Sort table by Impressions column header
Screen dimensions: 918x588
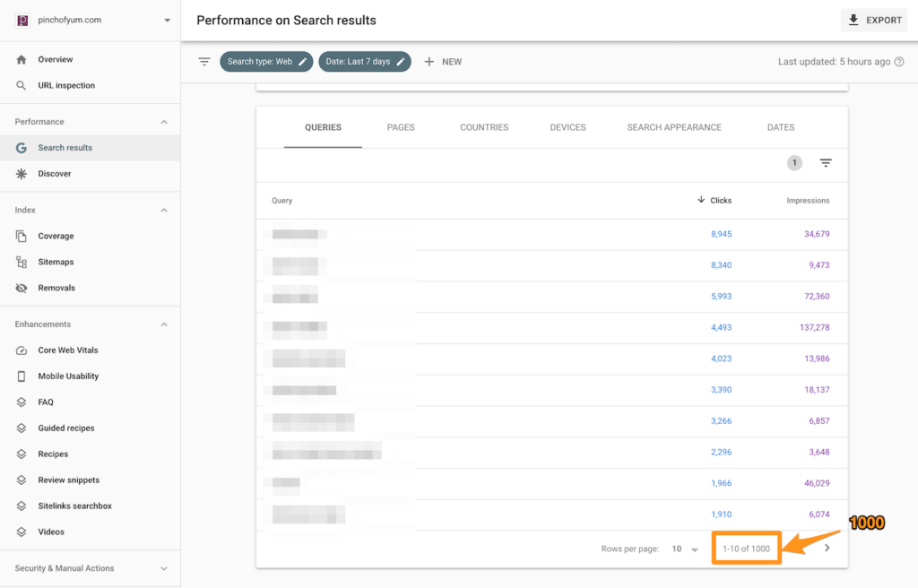[808, 200]
